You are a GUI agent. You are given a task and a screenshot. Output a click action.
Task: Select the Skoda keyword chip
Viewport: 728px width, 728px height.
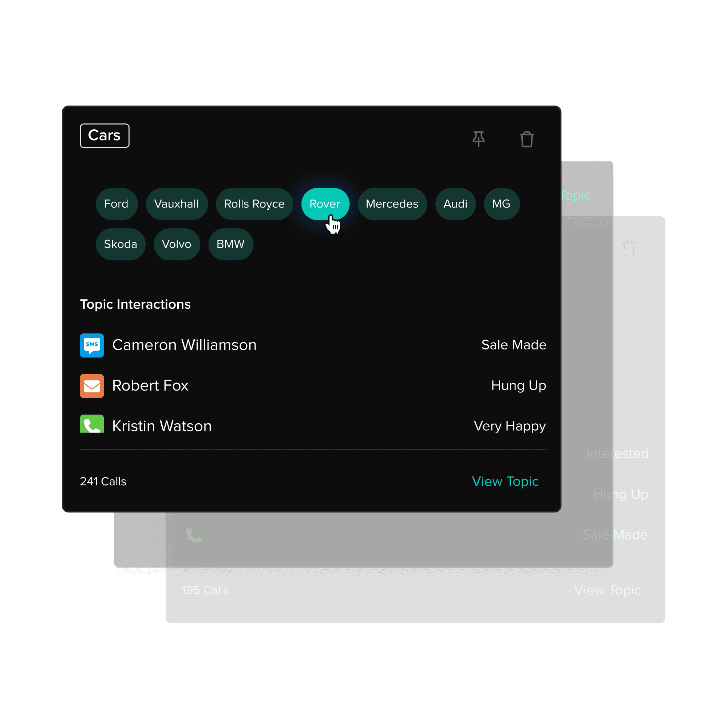[120, 244]
